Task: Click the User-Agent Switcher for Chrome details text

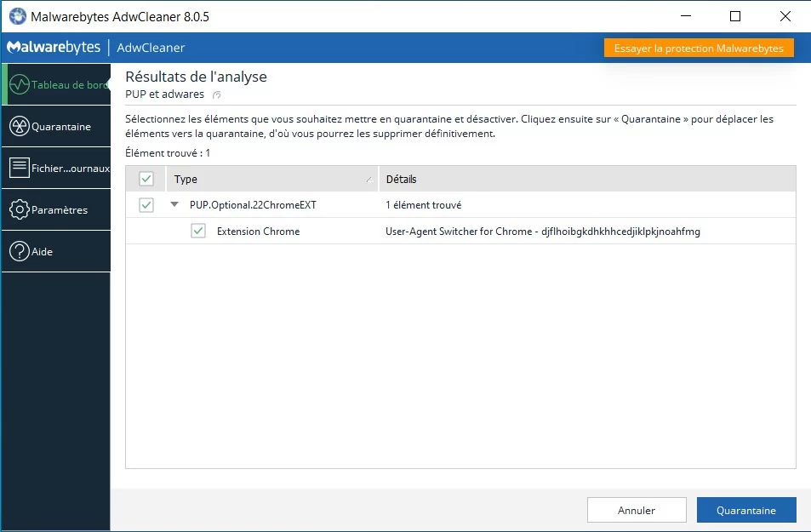Action: point(543,232)
